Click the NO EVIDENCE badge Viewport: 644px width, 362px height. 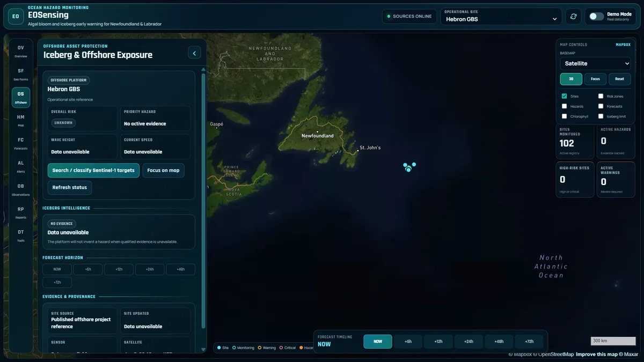click(x=62, y=224)
